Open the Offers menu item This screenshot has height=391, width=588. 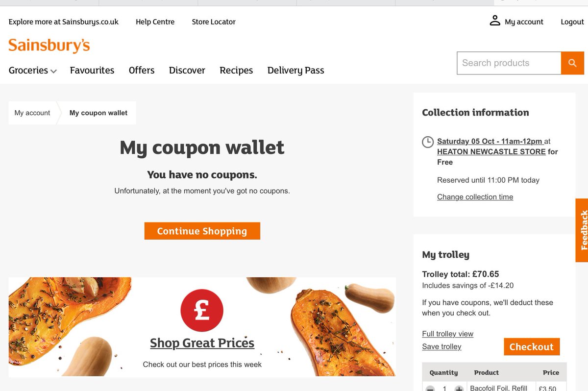pos(142,71)
